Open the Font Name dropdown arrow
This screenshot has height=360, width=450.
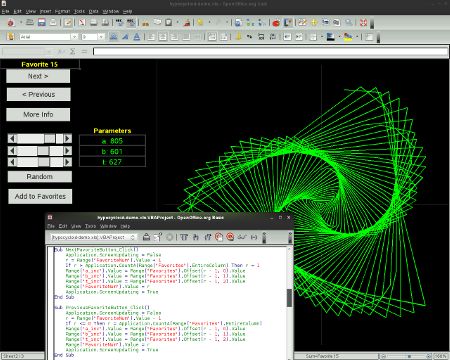(75, 37)
